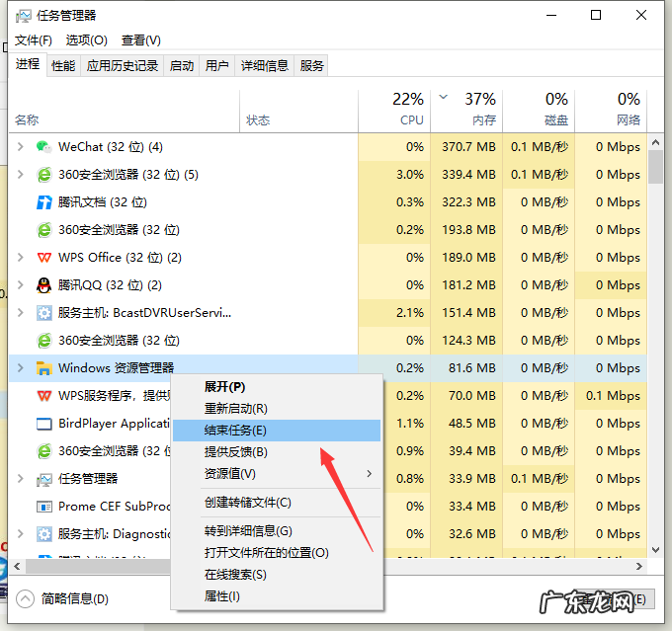The width and height of the screenshot is (672, 631).
Task: Select the 进程 tab
Action: [28, 64]
